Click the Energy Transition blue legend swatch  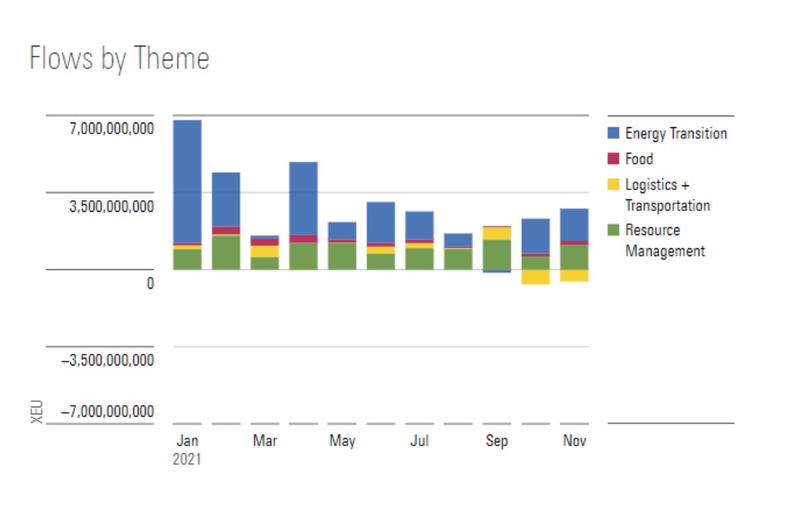(614, 133)
